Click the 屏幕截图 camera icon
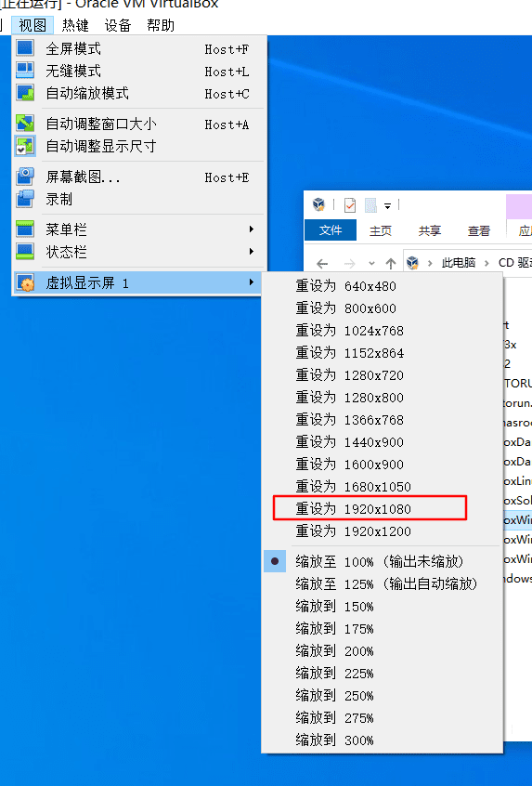Image resolution: width=532 pixels, height=786 pixels. pyautogui.click(x=25, y=177)
